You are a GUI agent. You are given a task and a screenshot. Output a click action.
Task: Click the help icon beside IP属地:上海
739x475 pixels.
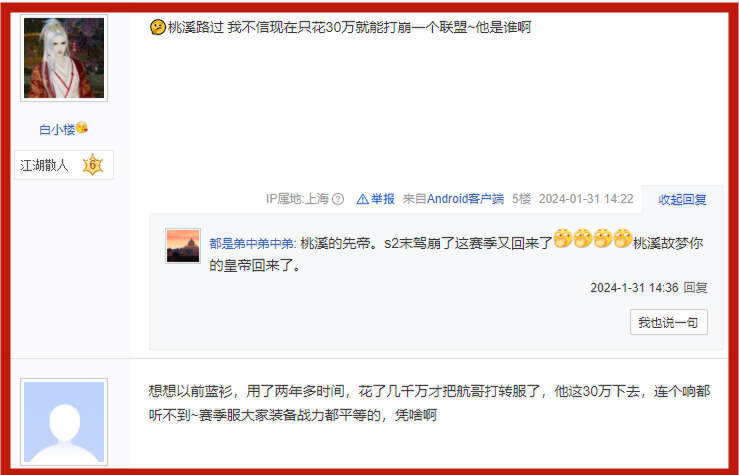click(x=338, y=199)
